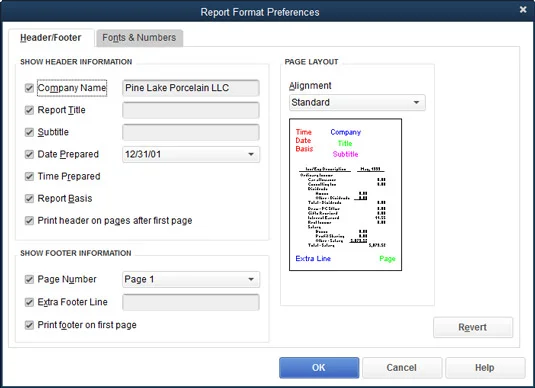Disable the Page Number checkbox
535x388 pixels.
point(29,279)
